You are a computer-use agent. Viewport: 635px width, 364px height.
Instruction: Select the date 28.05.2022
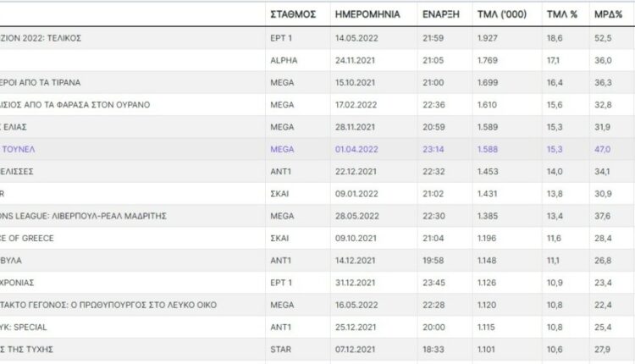pyautogui.click(x=356, y=216)
